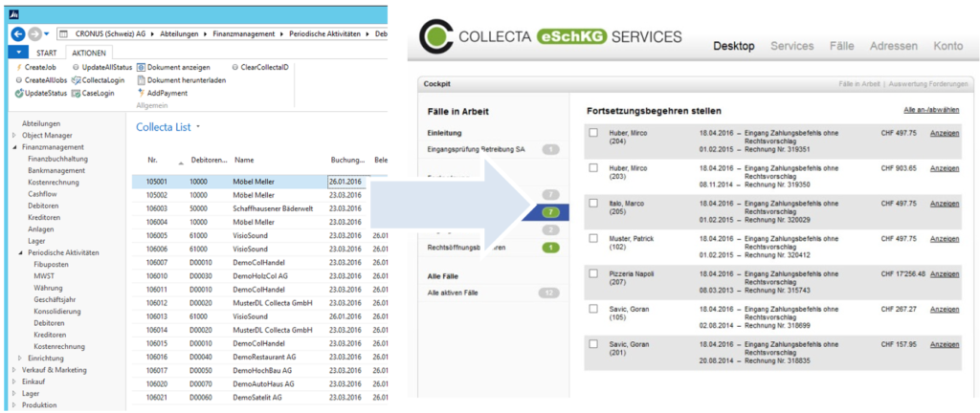Viewport: 980px width, 413px height.
Task: Click the CreateJob lightning icon
Action: [x=19, y=67]
